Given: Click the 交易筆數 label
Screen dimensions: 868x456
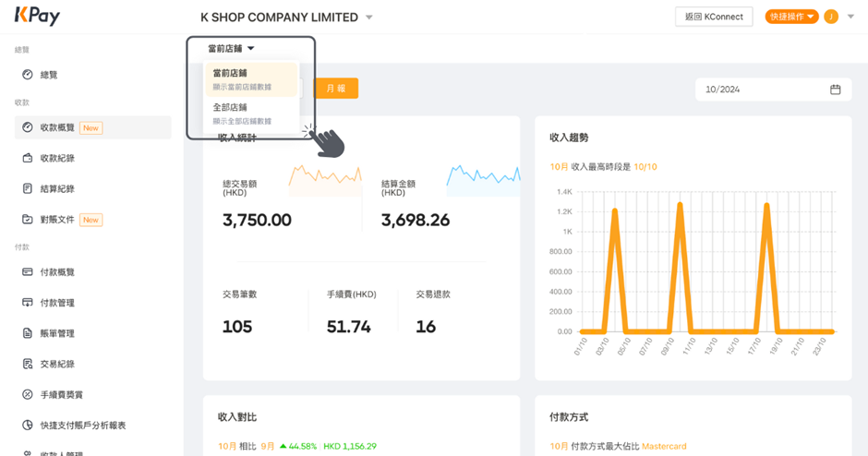Looking at the screenshot, I should [x=240, y=294].
